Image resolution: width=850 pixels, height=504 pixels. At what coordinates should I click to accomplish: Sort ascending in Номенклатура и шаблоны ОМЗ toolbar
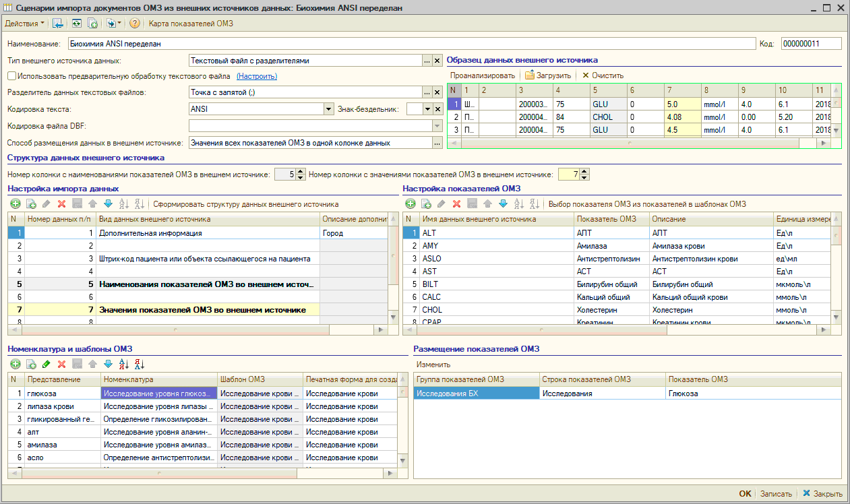(x=124, y=365)
